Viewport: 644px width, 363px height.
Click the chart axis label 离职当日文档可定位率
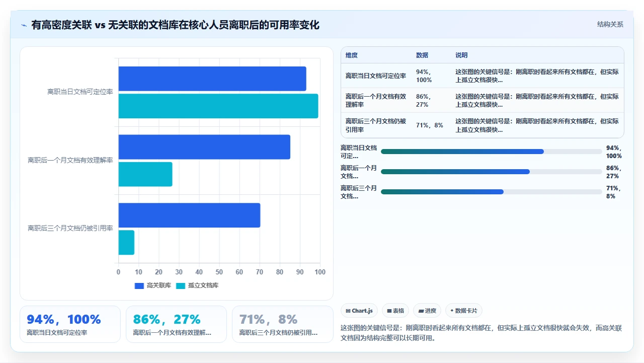click(80, 92)
